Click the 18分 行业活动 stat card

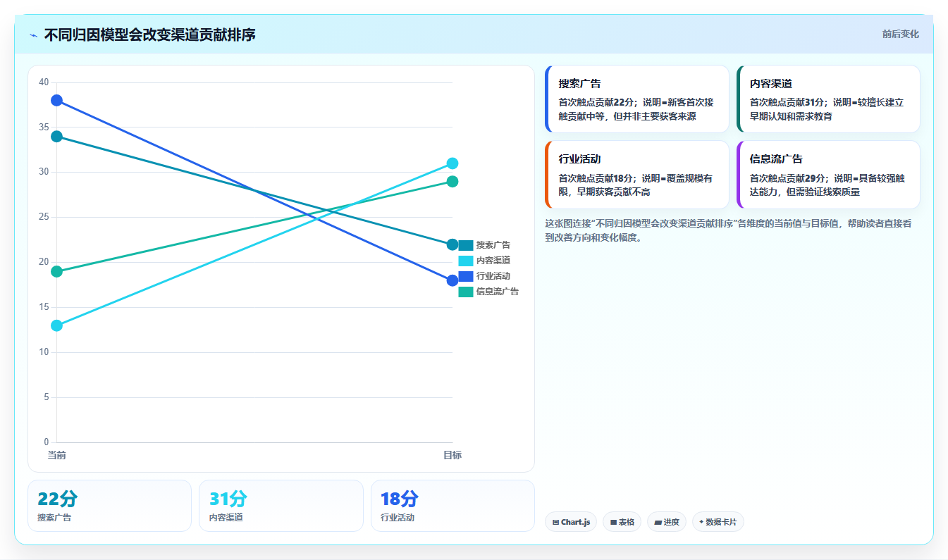click(453, 506)
